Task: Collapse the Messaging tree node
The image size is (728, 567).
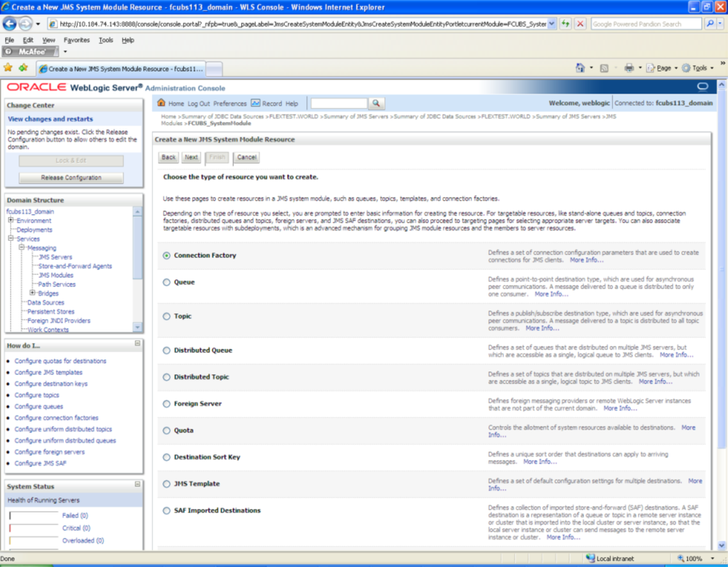Action: pos(21,247)
